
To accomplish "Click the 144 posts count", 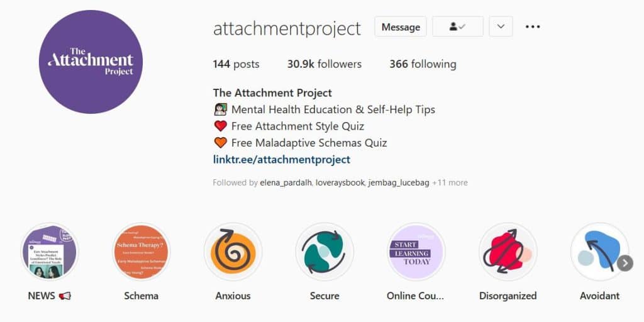I will click(236, 64).
